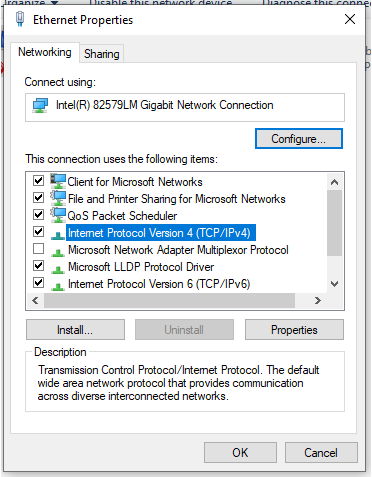Image resolution: width=372 pixels, height=477 pixels.
Task: Click the Ethernet Properties title bar icon
Action: 20,19
